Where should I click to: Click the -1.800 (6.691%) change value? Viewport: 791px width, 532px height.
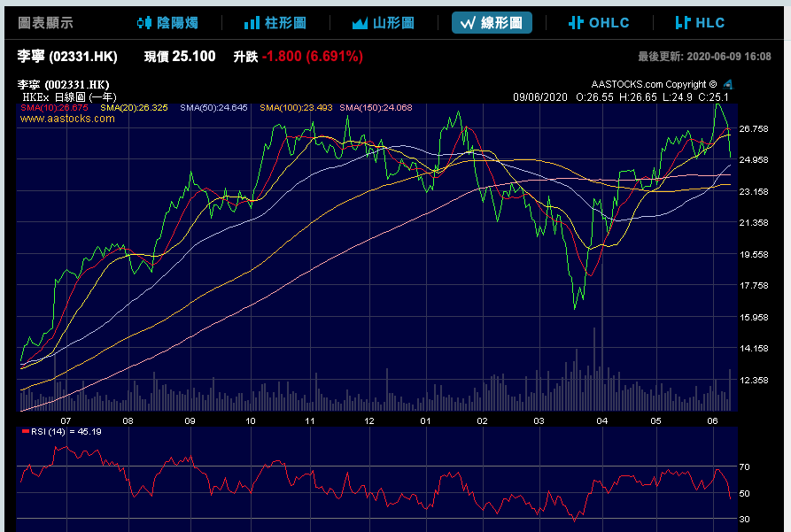point(313,56)
